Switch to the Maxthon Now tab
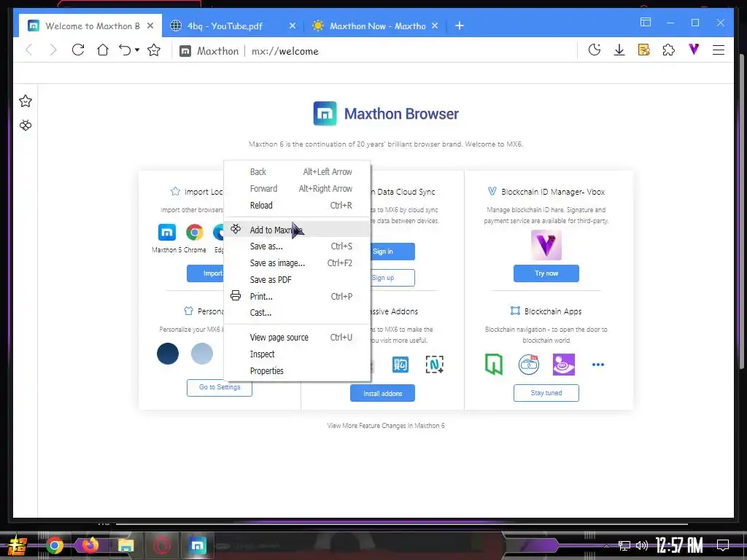 (x=376, y=26)
